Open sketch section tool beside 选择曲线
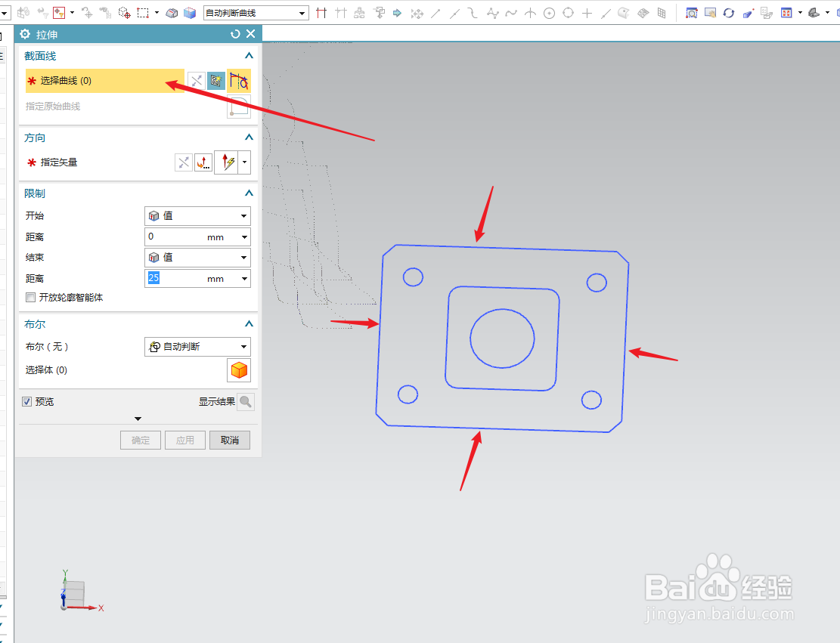840x643 pixels. point(216,81)
